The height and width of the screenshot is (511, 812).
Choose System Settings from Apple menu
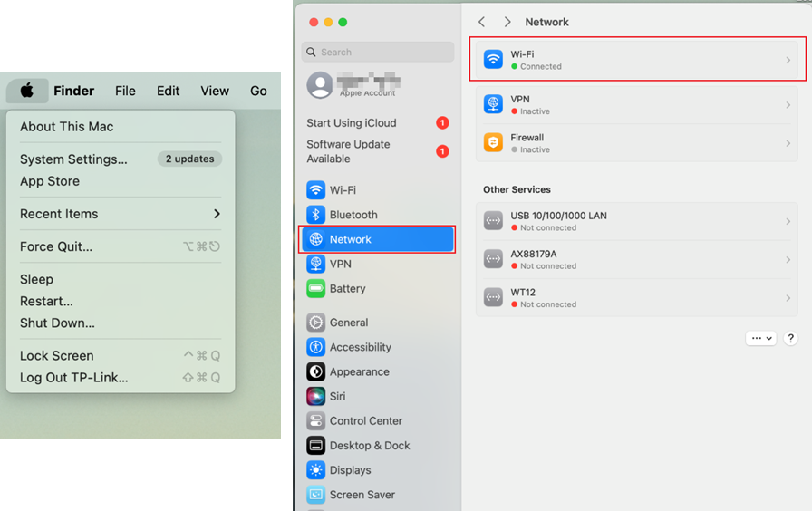pyautogui.click(x=73, y=159)
